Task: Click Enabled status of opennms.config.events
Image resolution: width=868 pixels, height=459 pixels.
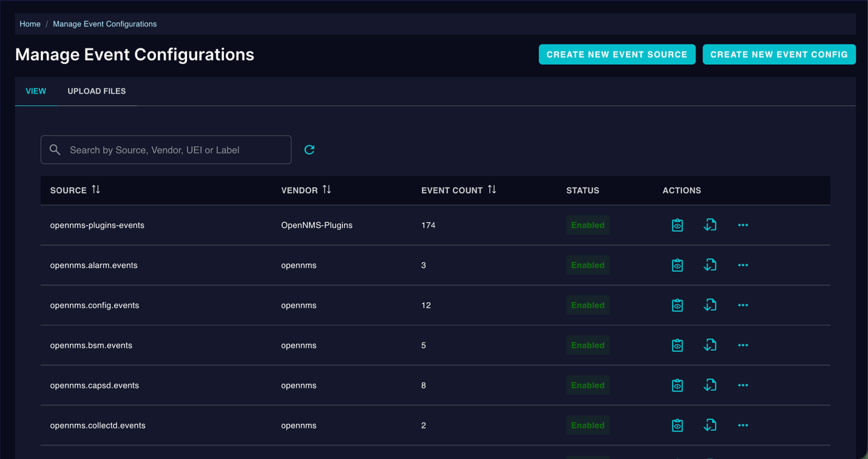Action: point(588,305)
